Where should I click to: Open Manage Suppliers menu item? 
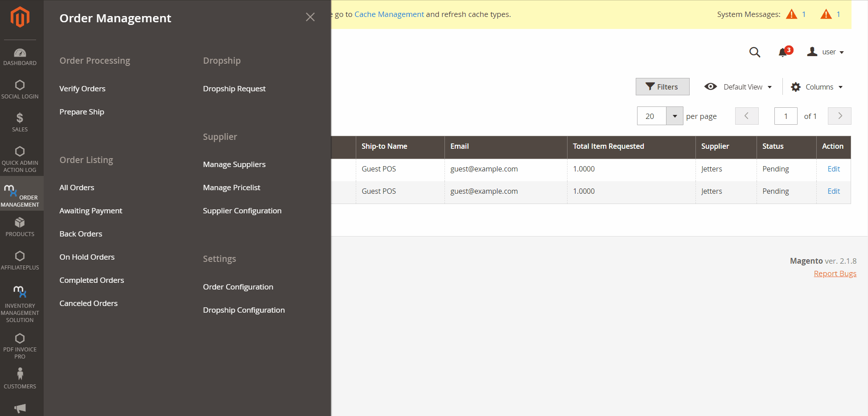tap(234, 164)
